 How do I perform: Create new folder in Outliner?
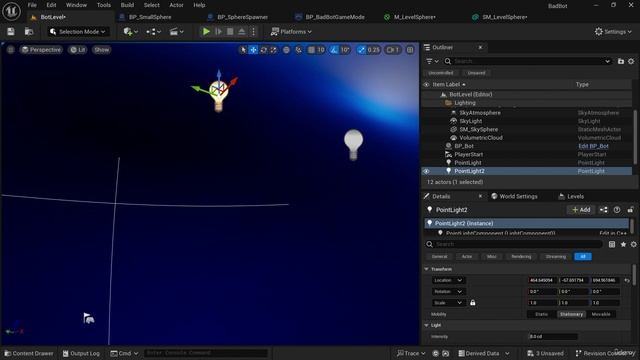(620, 61)
